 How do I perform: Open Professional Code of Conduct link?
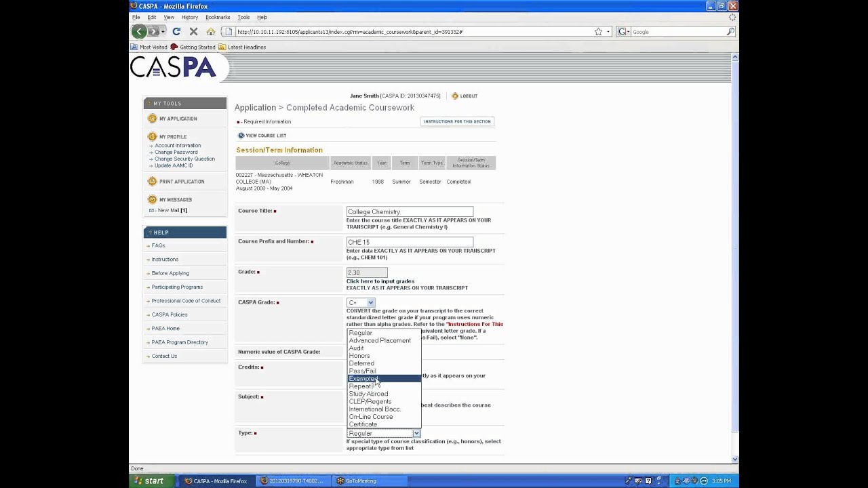[186, 301]
